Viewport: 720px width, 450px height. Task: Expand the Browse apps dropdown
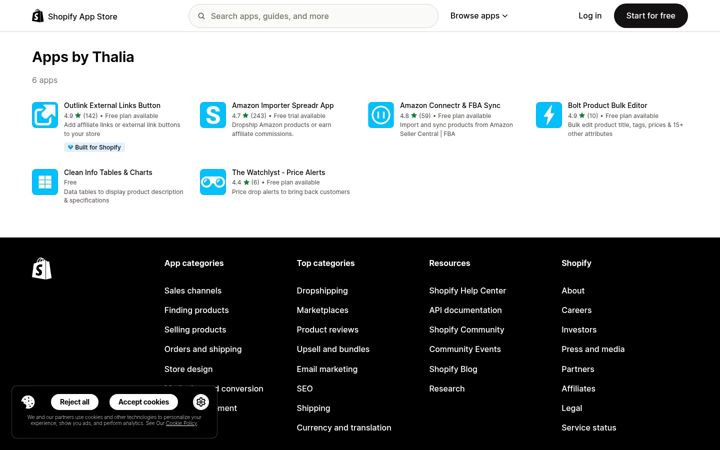[479, 16]
